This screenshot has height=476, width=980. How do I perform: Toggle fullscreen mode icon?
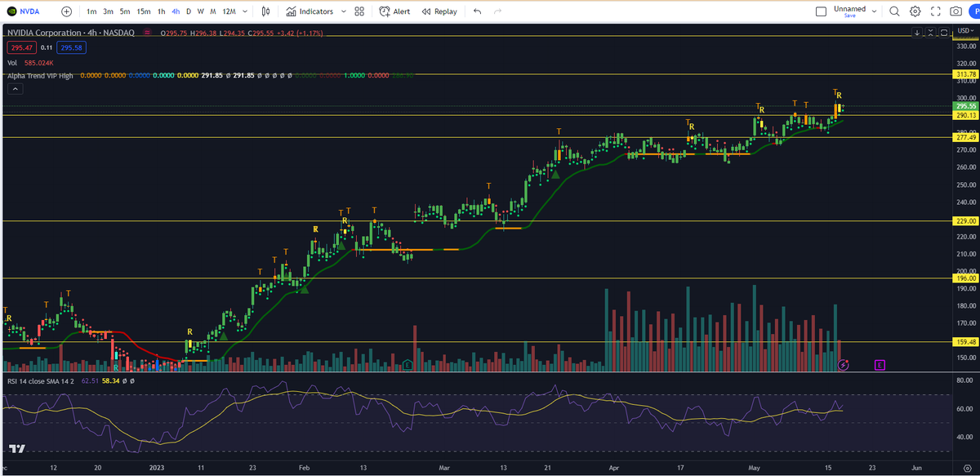click(936, 11)
